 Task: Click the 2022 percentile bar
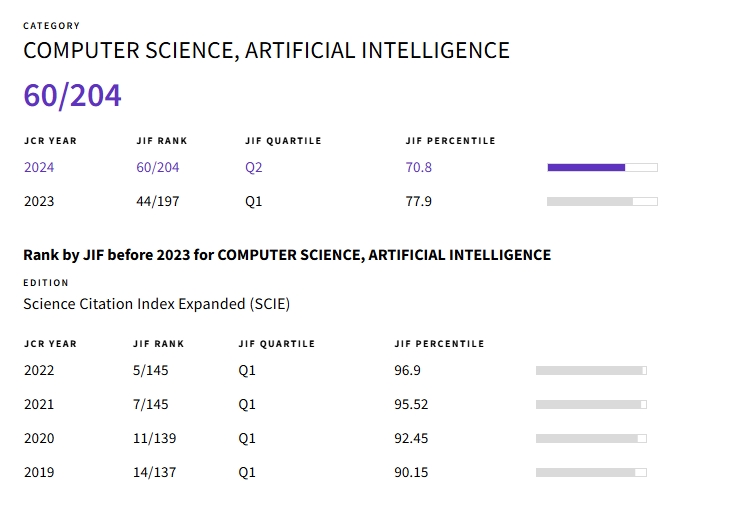(591, 370)
